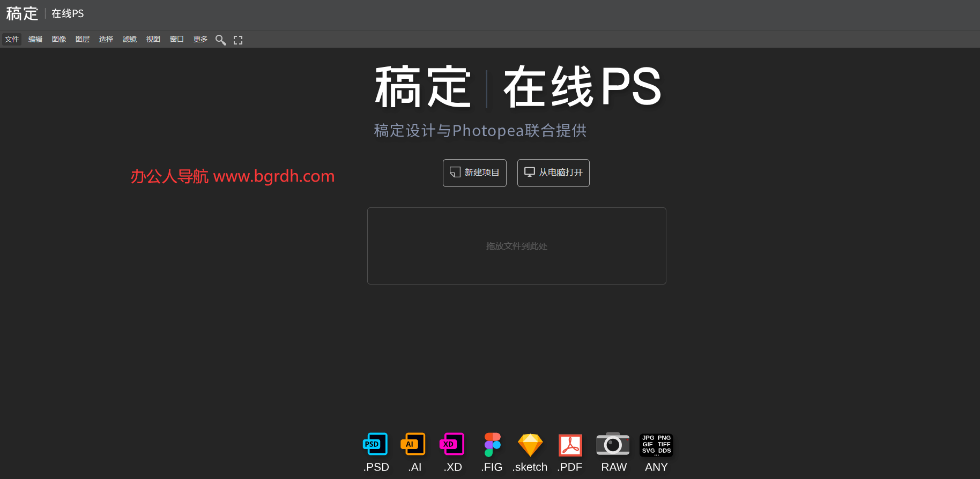Screen dimensions: 980x479
Task: Open the 选择 menu
Action: [x=106, y=39]
